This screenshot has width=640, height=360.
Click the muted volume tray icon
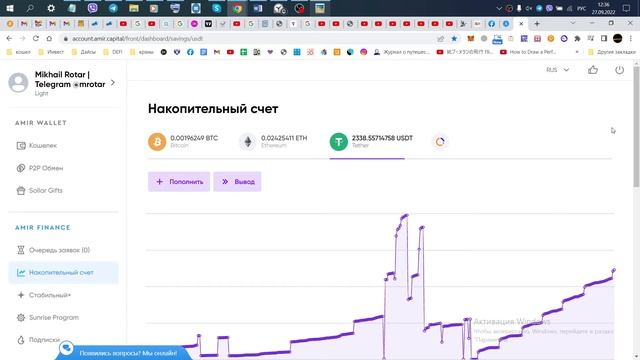pyautogui.click(x=529, y=8)
